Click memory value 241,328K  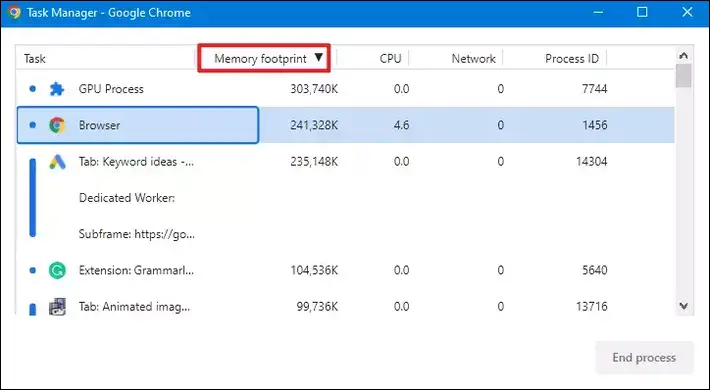point(314,125)
